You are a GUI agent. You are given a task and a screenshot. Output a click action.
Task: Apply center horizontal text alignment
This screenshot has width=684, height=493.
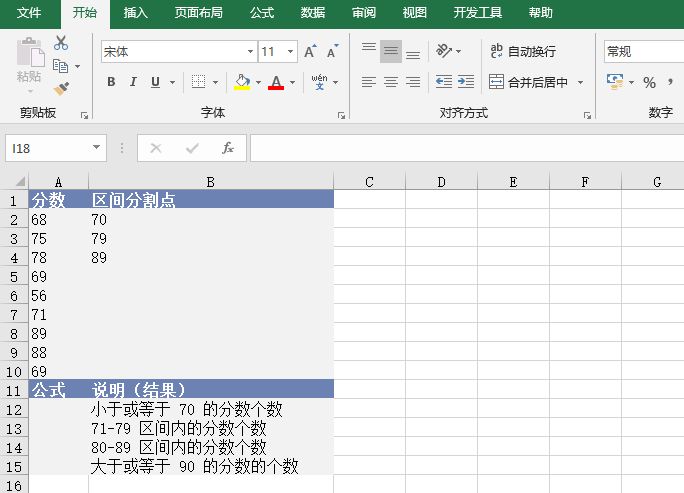(390, 82)
